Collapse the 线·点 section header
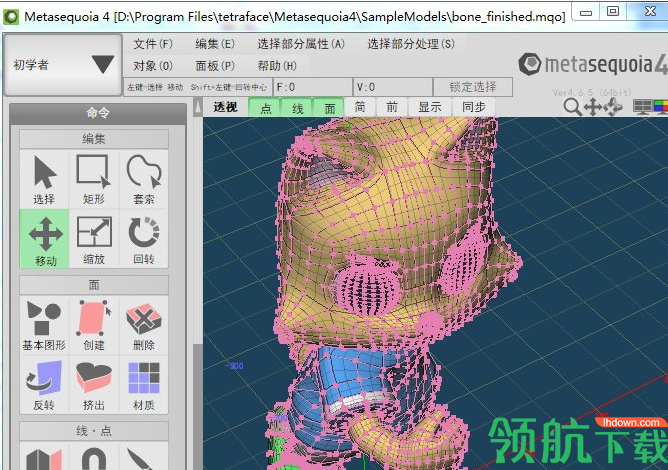Viewport: 668px width, 470px height. (x=94, y=431)
